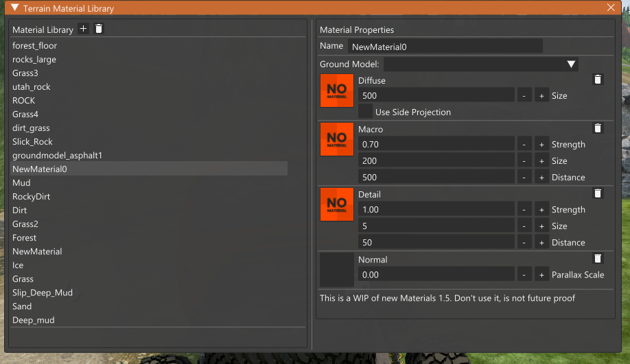This screenshot has height=364, width=630.
Task: Increase the Normal Parallax Scale value
Action: coord(541,274)
